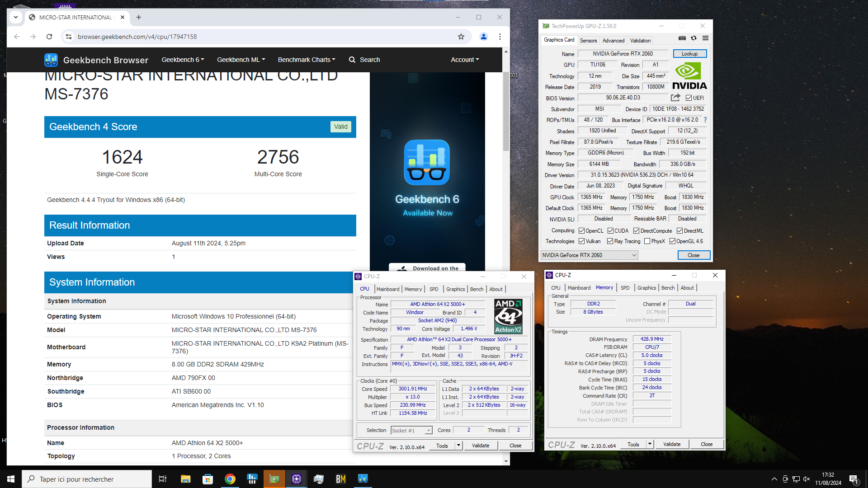The width and height of the screenshot is (868, 488).
Task: Click the Geekbench Browser logo icon
Action: pos(51,60)
